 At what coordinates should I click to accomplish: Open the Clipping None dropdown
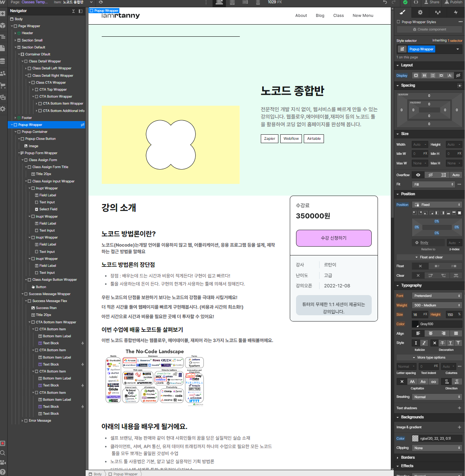(437, 448)
